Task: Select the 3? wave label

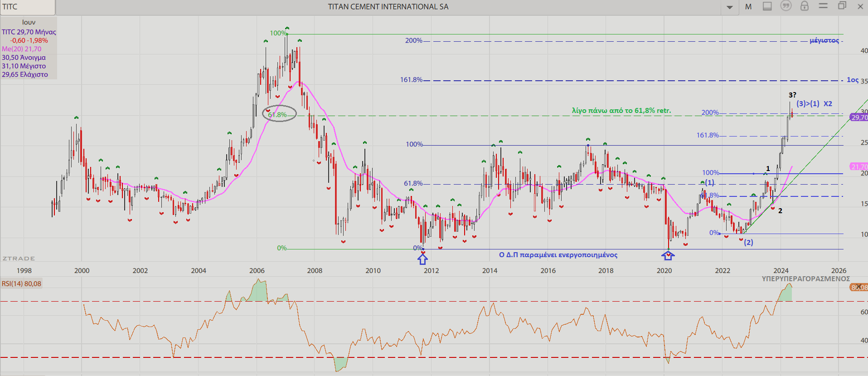Action: (792, 95)
